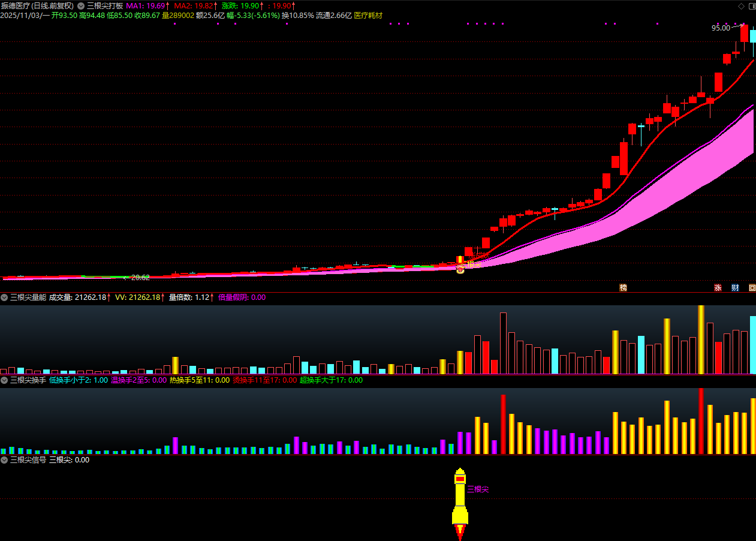
Task: Expand the main chart indicator dropdown
Action: [x=81, y=6]
